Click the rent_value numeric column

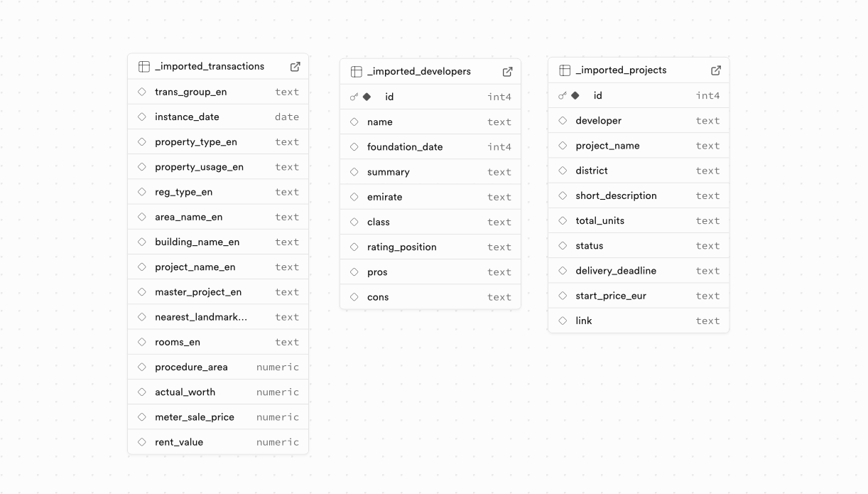217,442
